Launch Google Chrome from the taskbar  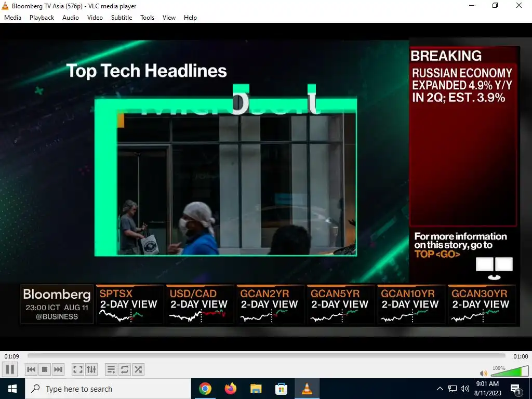tap(205, 389)
